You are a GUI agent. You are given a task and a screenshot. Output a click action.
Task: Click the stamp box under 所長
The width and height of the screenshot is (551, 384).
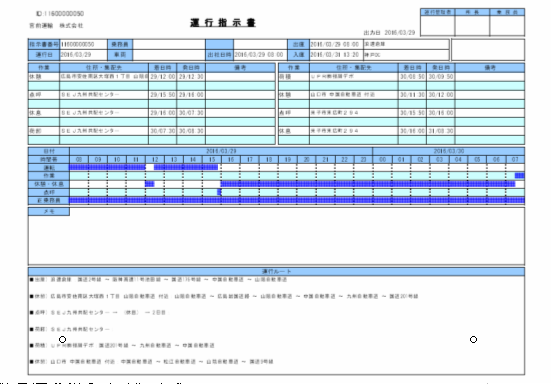click(472, 25)
